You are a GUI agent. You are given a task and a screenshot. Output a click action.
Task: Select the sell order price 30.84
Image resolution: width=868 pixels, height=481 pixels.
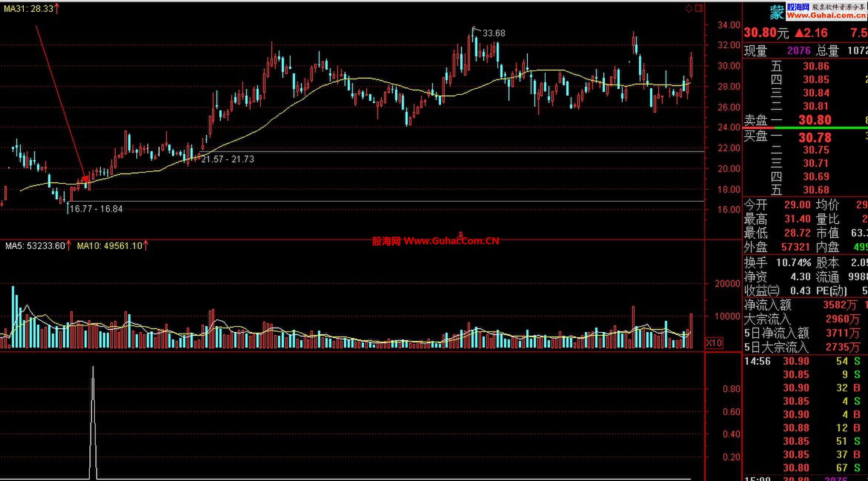tap(816, 93)
